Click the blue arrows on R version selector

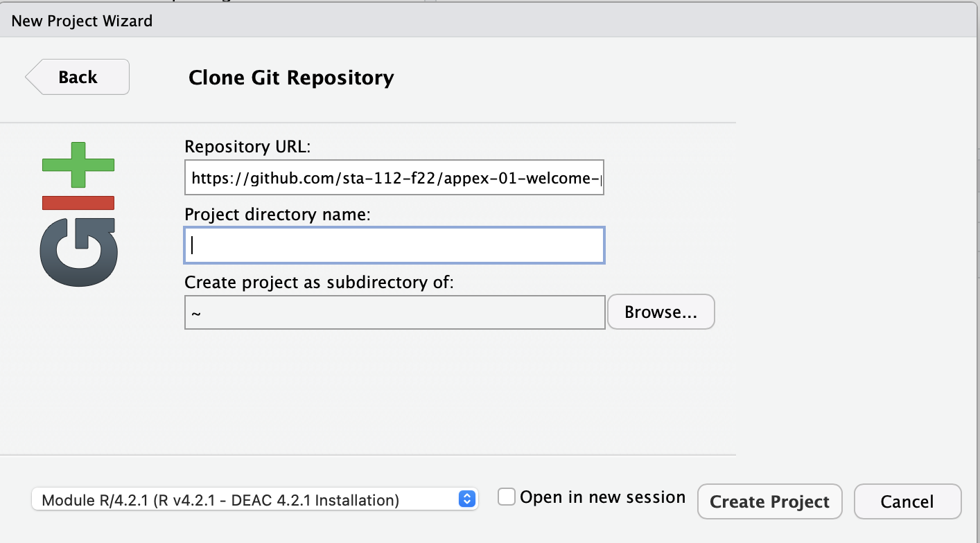pos(467,499)
